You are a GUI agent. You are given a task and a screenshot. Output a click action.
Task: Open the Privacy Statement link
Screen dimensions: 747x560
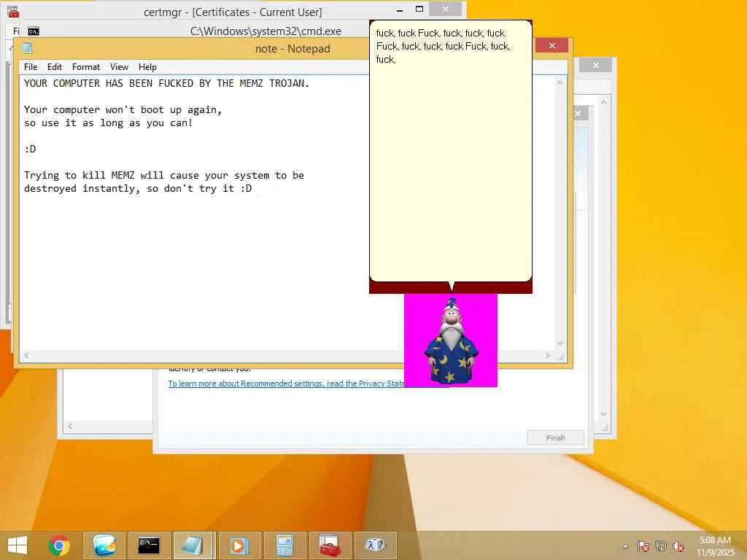pyautogui.click(x=286, y=384)
